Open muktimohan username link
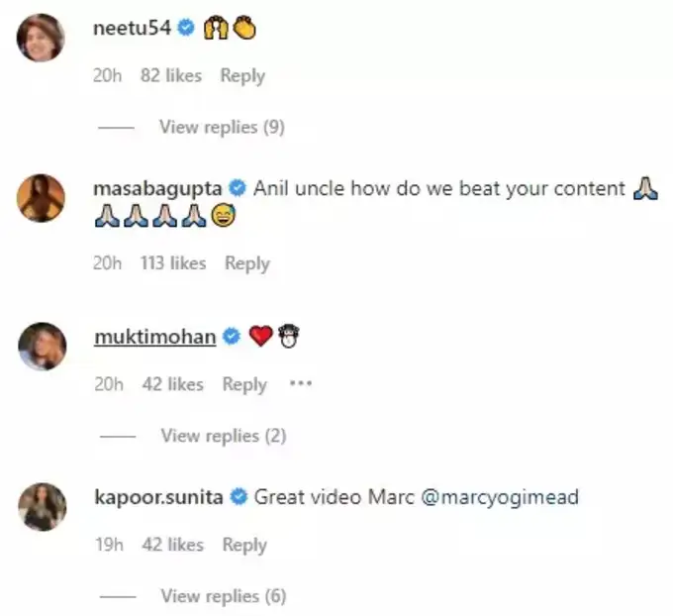This screenshot has height=616, width=673. pyautogui.click(x=154, y=337)
